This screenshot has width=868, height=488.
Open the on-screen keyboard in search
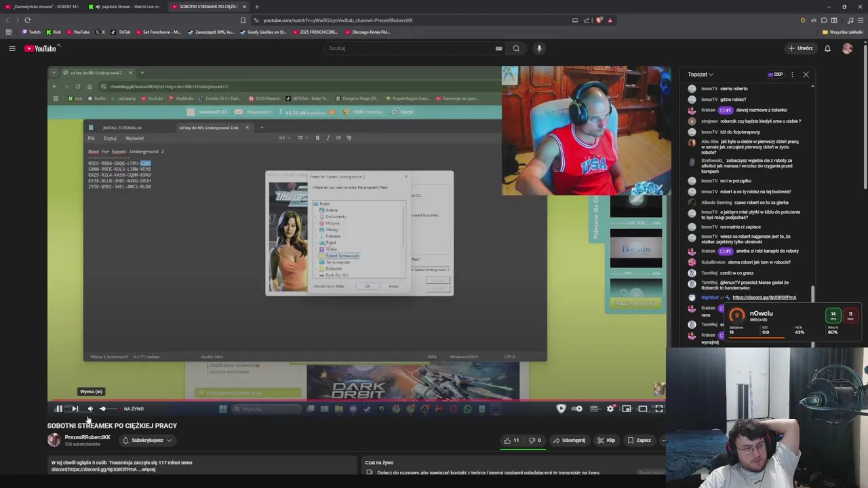[499, 48]
